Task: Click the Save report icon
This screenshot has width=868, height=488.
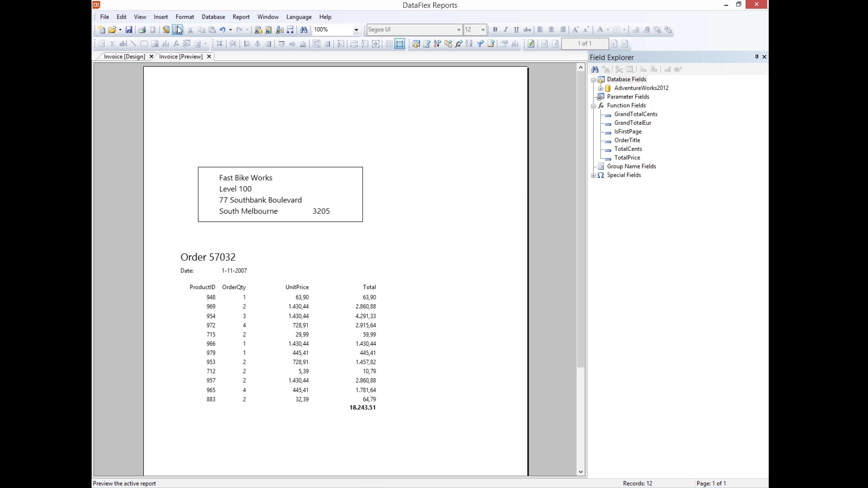Action: pos(129,30)
